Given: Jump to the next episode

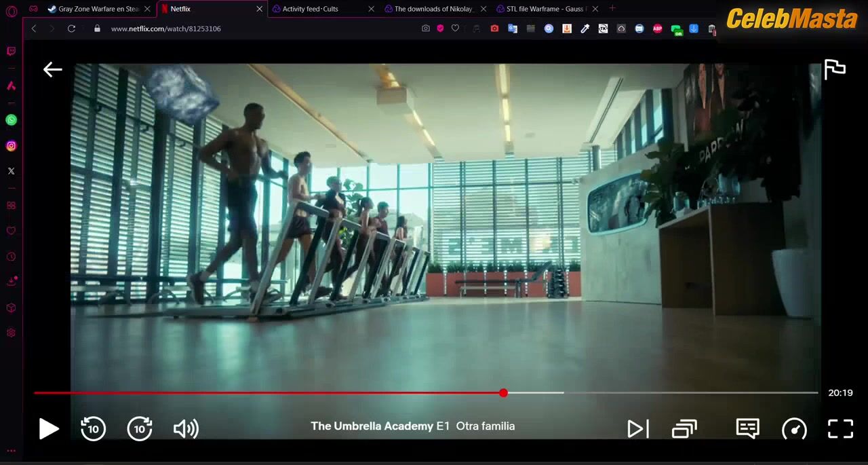Looking at the screenshot, I should click(x=638, y=428).
